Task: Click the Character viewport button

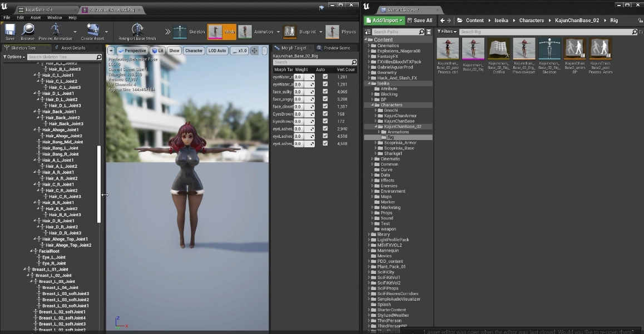Action: pos(194,51)
